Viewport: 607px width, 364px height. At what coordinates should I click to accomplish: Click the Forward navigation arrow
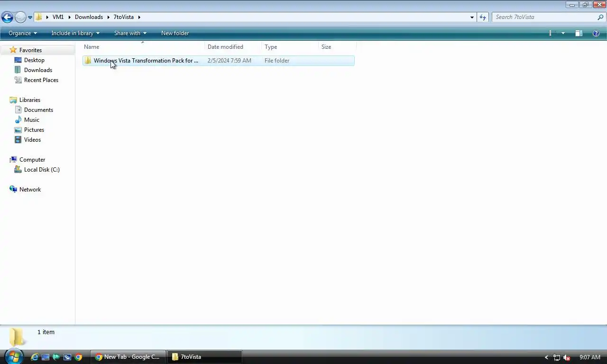[20, 18]
